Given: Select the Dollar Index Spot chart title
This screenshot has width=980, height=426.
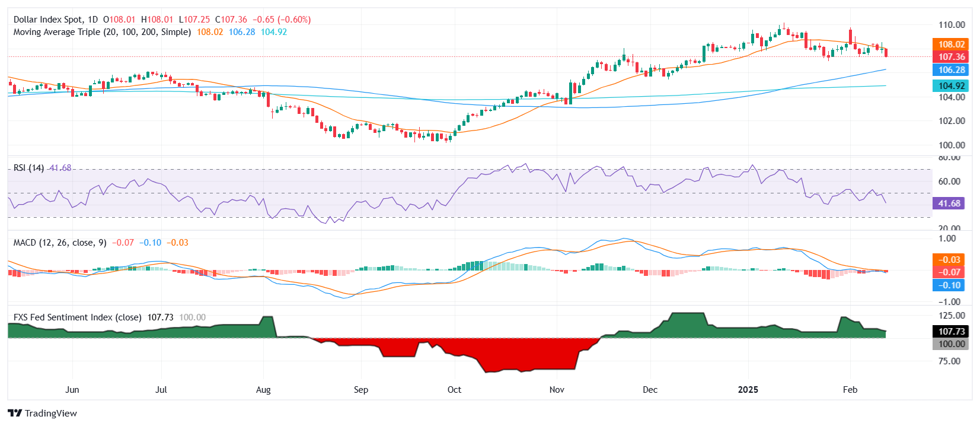Looking at the screenshot, I should [x=56, y=20].
